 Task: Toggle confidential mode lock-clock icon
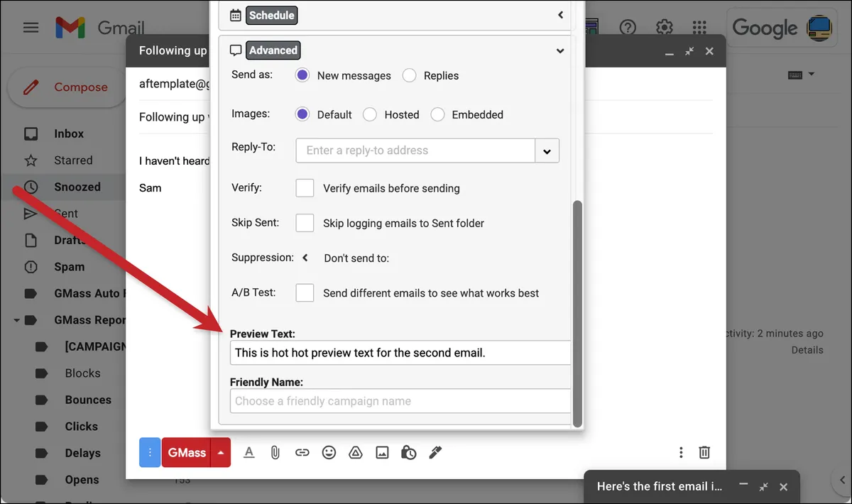(x=409, y=452)
